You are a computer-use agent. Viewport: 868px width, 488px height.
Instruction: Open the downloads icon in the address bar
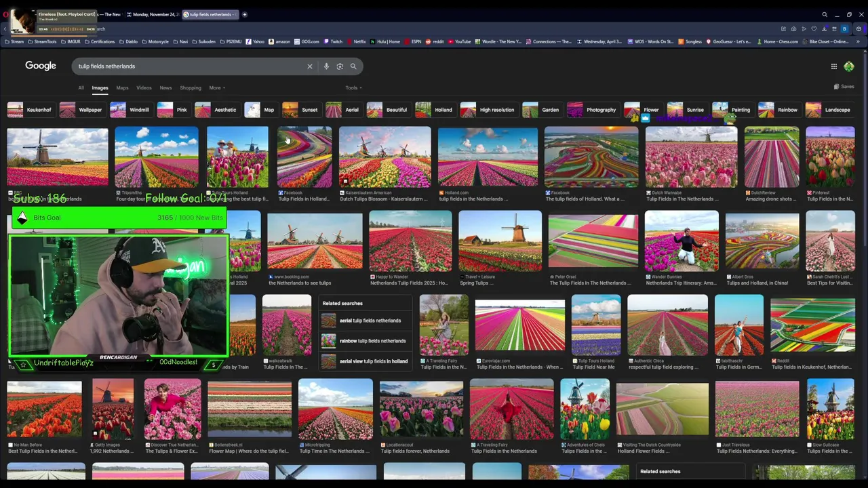click(824, 28)
